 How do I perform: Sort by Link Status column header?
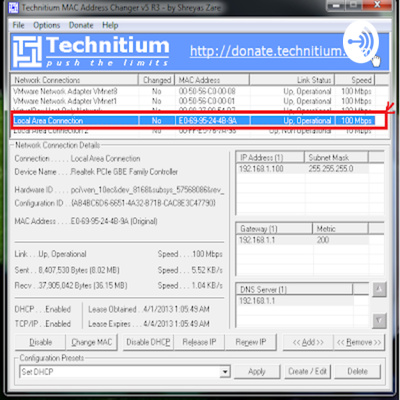coord(292,80)
